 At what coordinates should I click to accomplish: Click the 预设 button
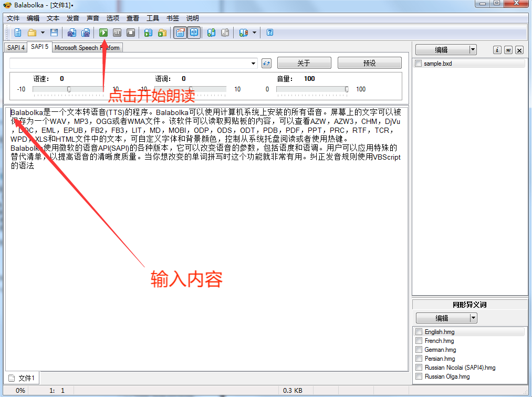pyautogui.click(x=369, y=63)
